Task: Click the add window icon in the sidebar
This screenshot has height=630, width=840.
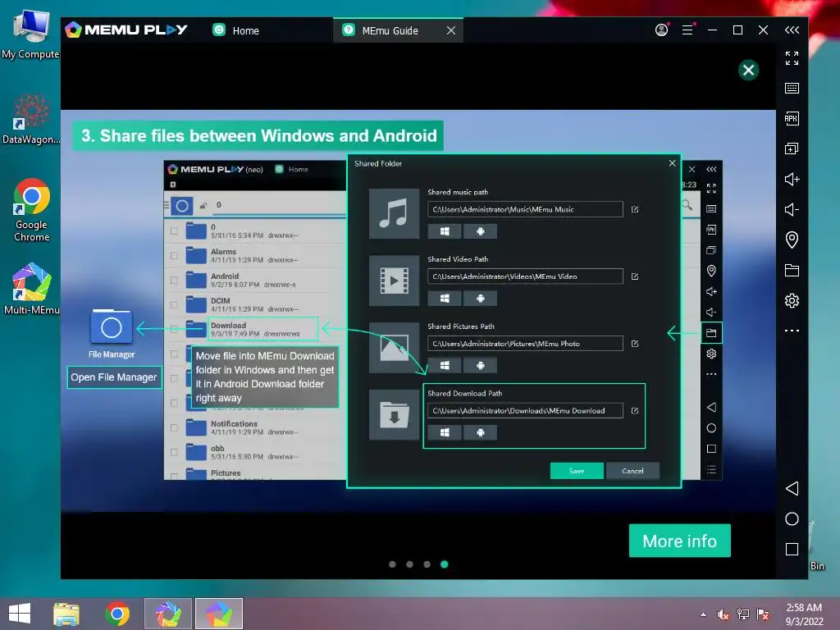Action: pos(792,148)
